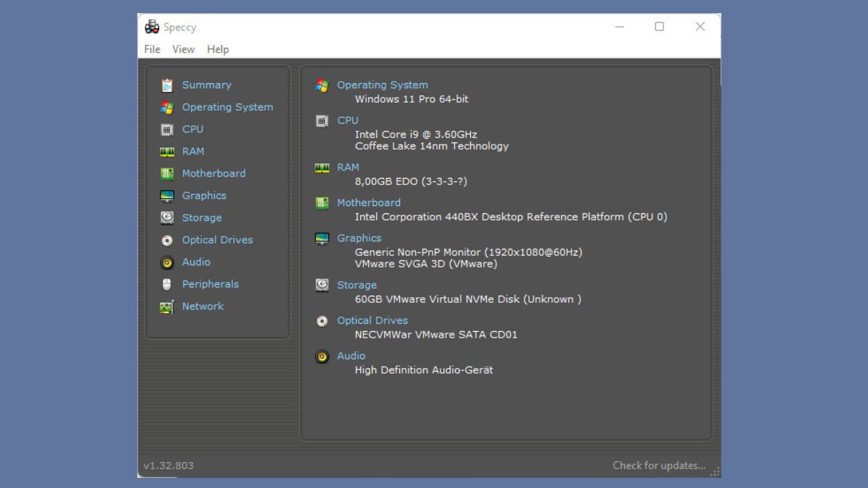Image resolution: width=868 pixels, height=488 pixels.
Task: Click the Summary clipboard icon in sidebar
Action: (x=167, y=85)
